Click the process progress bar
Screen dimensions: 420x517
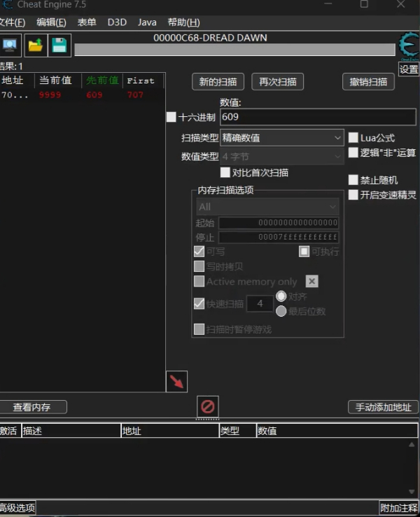(234, 50)
